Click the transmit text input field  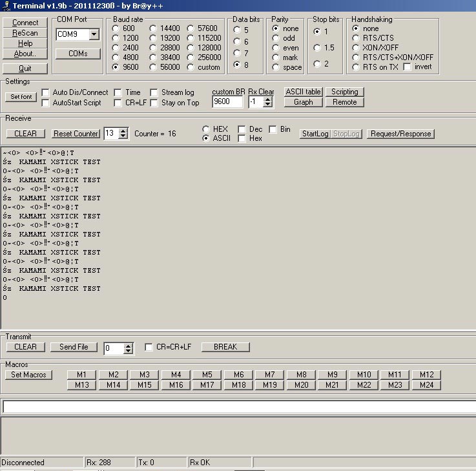(x=238, y=406)
